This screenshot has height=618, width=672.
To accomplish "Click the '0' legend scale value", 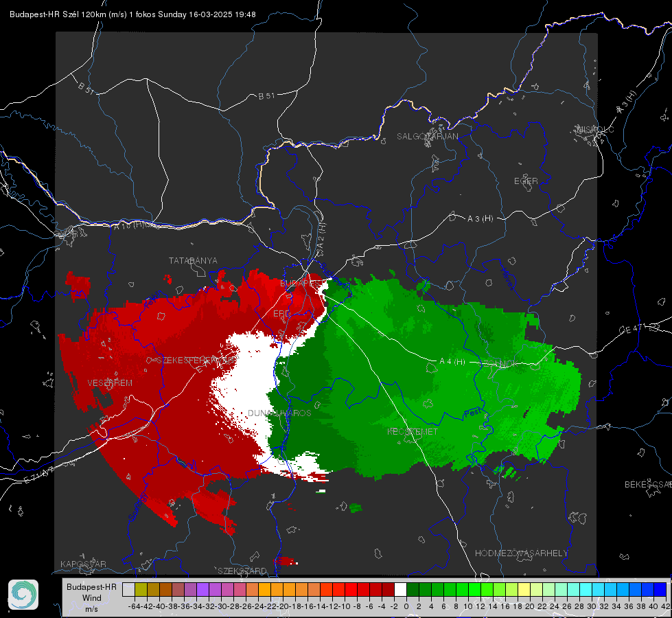I will coord(406,606).
